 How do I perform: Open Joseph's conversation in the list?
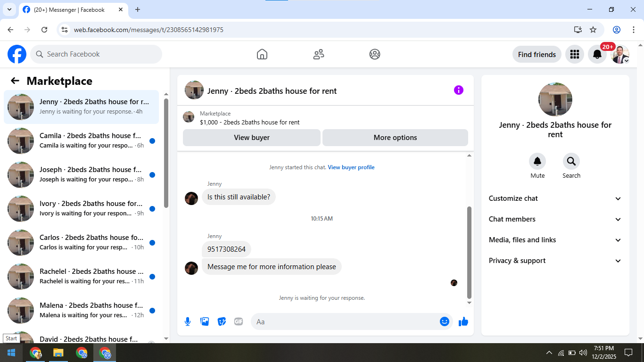point(81,175)
